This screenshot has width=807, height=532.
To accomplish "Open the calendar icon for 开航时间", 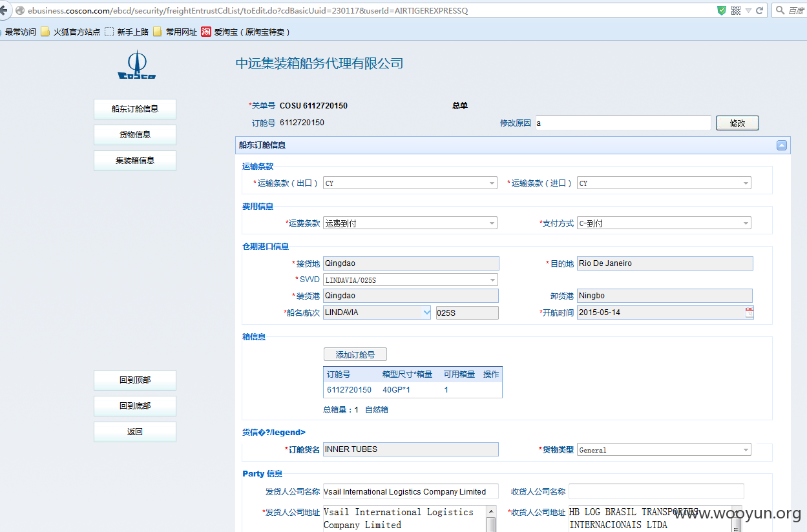I will tap(749, 312).
